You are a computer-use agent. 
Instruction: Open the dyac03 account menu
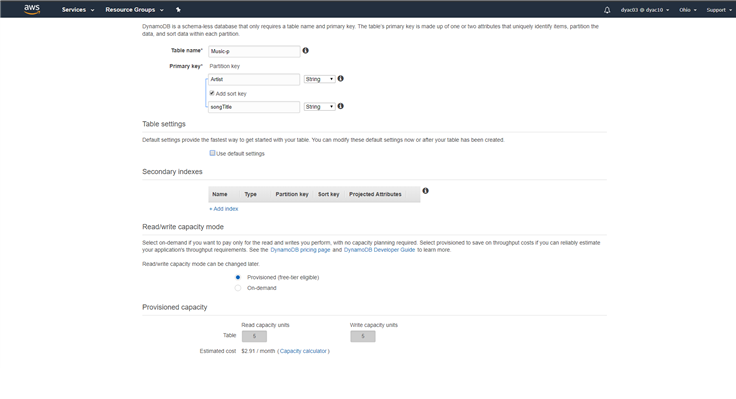pyautogui.click(x=644, y=10)
